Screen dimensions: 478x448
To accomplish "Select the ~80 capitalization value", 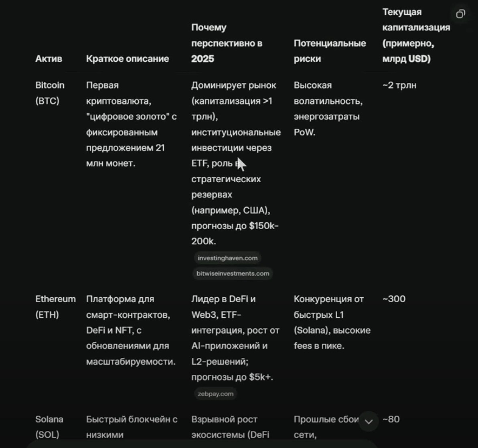I will pyautogui.click(x=391, y=419).
